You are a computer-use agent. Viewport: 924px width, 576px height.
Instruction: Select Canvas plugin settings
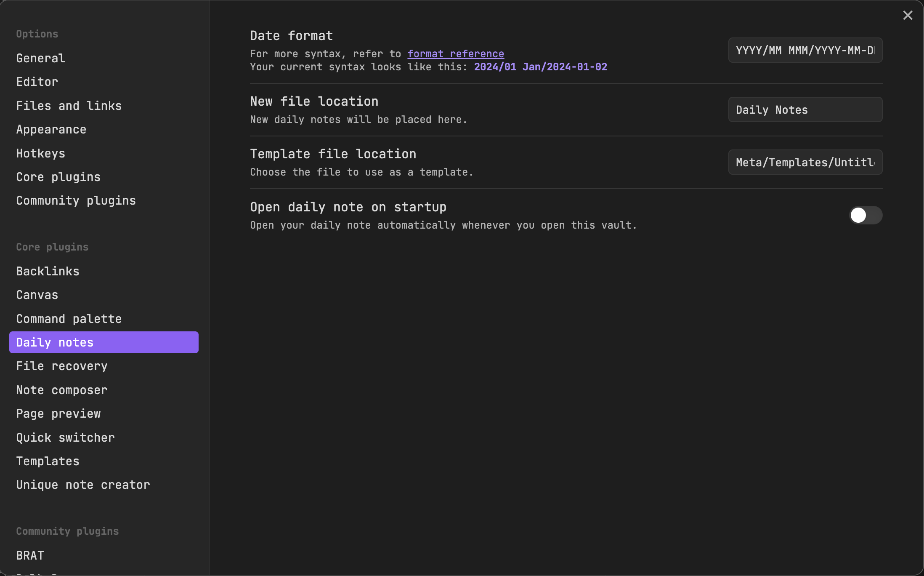(37, 295)
